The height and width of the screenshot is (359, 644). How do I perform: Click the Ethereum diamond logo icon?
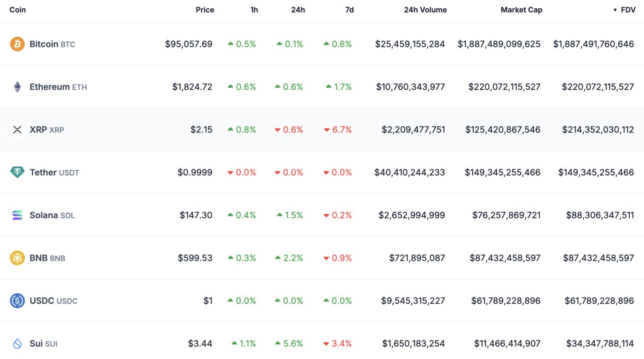coord(17,87)
